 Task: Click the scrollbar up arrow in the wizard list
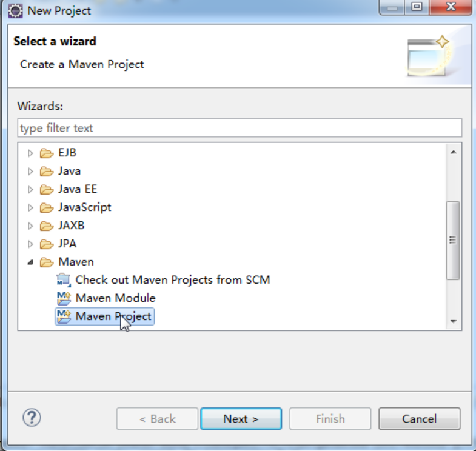454,152
